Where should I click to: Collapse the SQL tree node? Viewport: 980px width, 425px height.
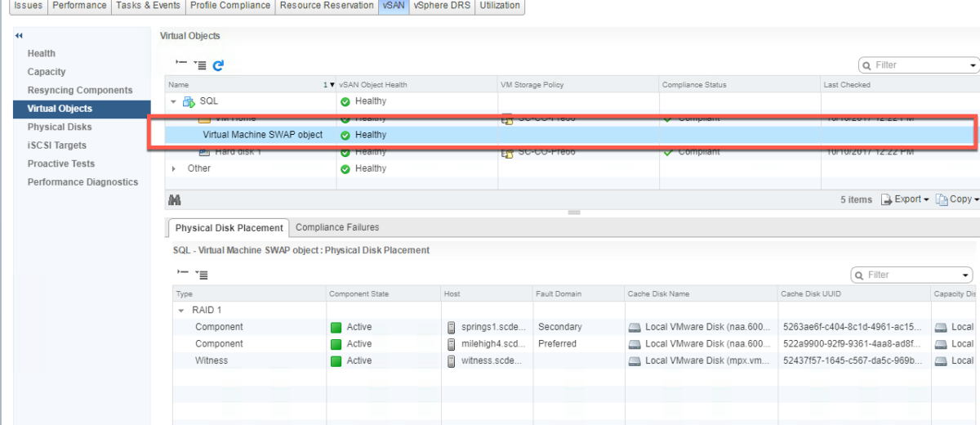(173, 101)
